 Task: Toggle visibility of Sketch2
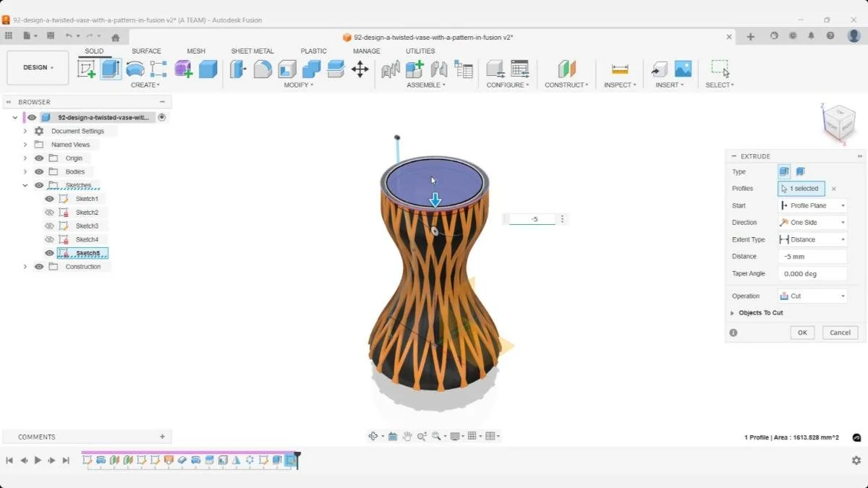(x=49, y=213)
